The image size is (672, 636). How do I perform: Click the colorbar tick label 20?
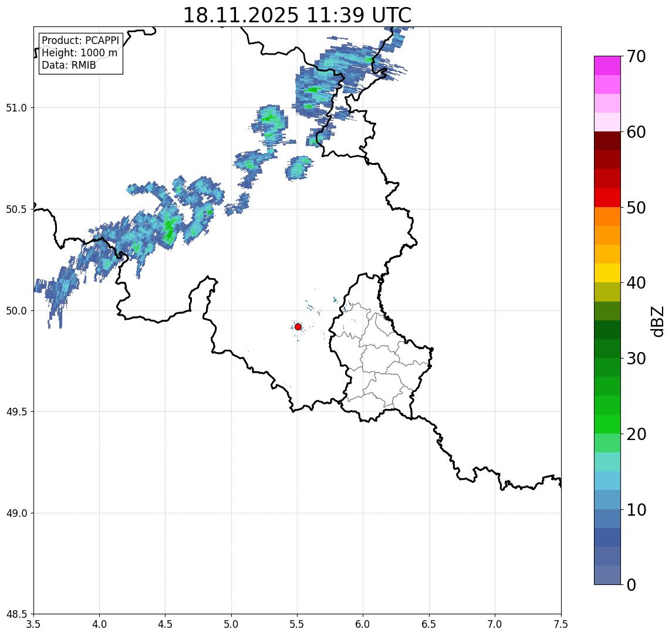pyautogui.click(x=636, y=434)
